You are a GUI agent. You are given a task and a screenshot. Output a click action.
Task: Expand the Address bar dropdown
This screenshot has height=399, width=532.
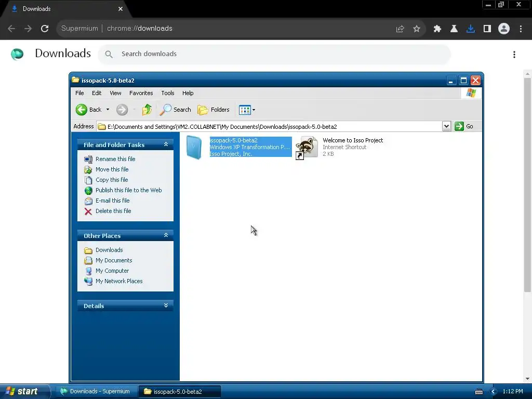pyautogui.click(x=446, y=127)
